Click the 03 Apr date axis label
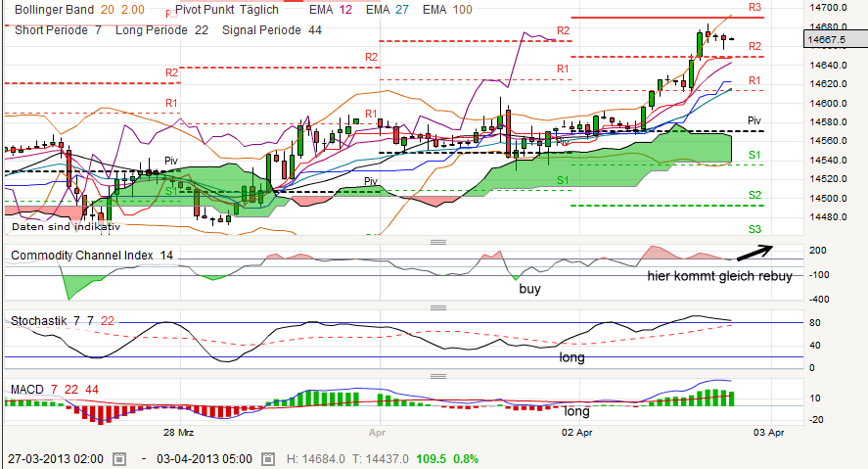 tap(768, 432)
